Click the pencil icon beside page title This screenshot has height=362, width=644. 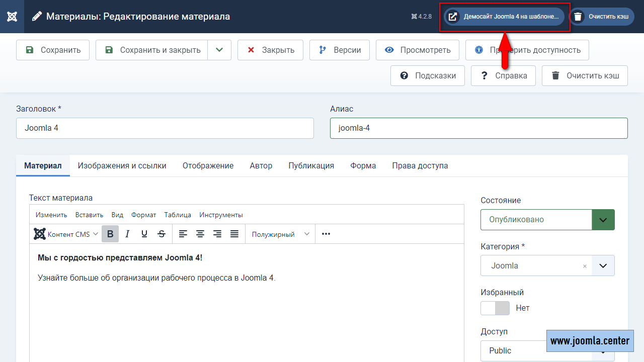click(37, 17)
